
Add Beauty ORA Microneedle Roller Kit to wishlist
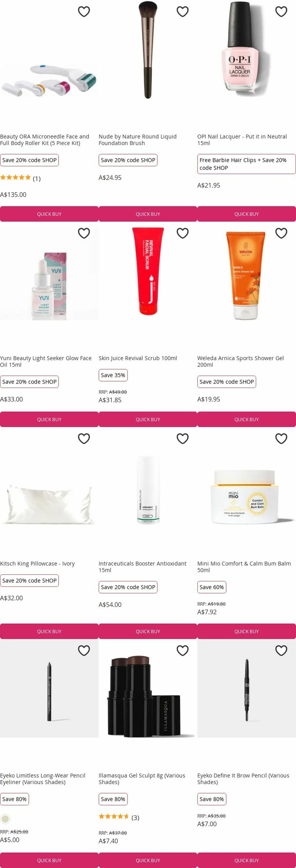pyautogui.click(x=84, y=12)
